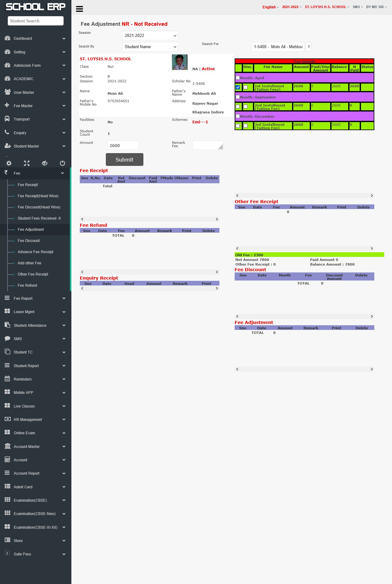Open the Search By Student Name dropdown

150,47
